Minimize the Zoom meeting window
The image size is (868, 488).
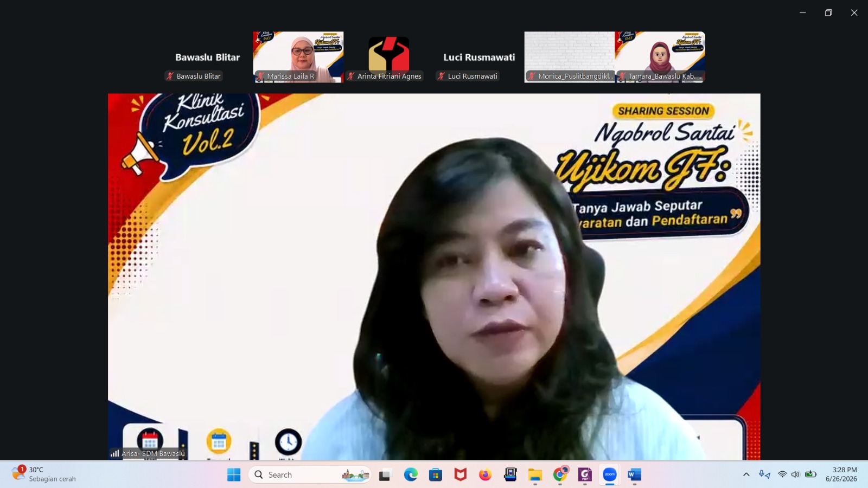(x=803, y=12)
